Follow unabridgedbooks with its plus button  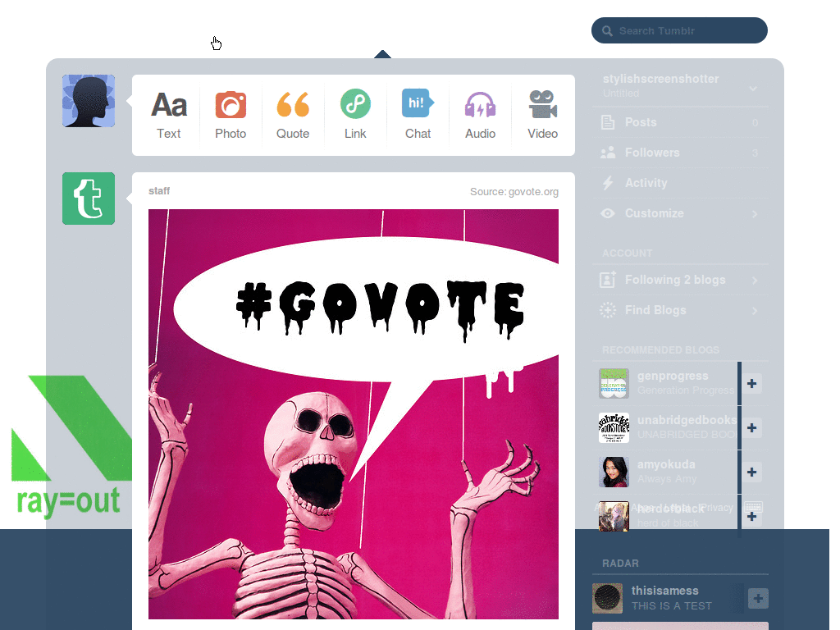point(751,427)
